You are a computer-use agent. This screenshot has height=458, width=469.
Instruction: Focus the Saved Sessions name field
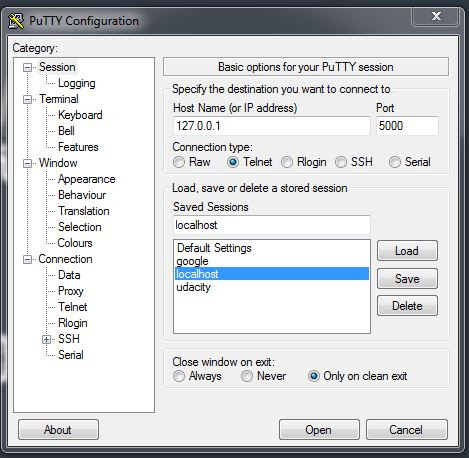[x=272, y=225]
